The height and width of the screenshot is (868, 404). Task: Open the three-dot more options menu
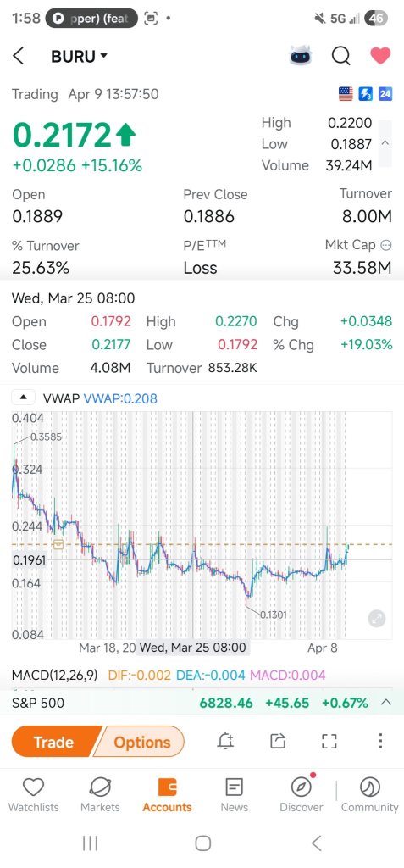click(x=380, y=741)
